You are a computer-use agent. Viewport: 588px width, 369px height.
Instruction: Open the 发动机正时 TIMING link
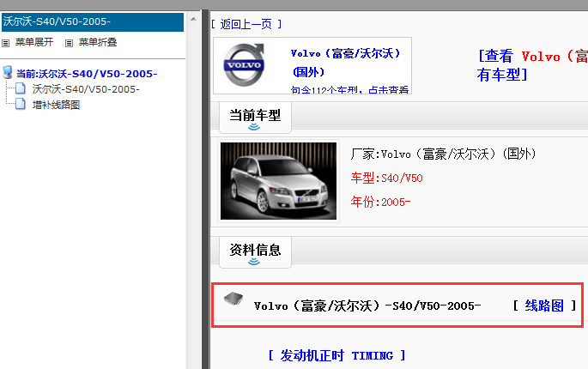click(x=336, y=355)
